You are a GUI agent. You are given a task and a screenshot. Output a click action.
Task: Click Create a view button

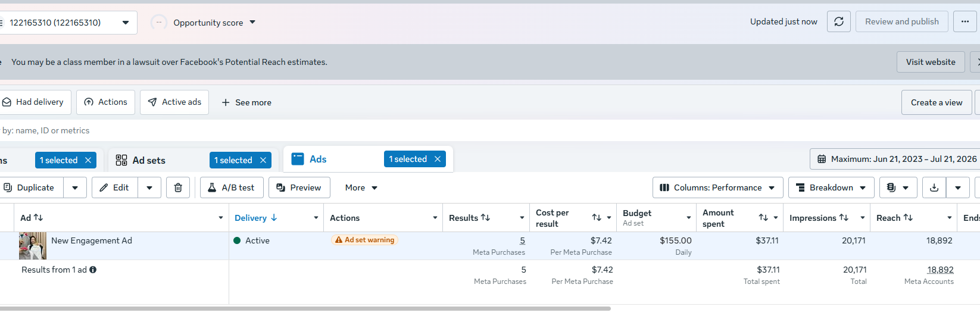click(937, 102)
